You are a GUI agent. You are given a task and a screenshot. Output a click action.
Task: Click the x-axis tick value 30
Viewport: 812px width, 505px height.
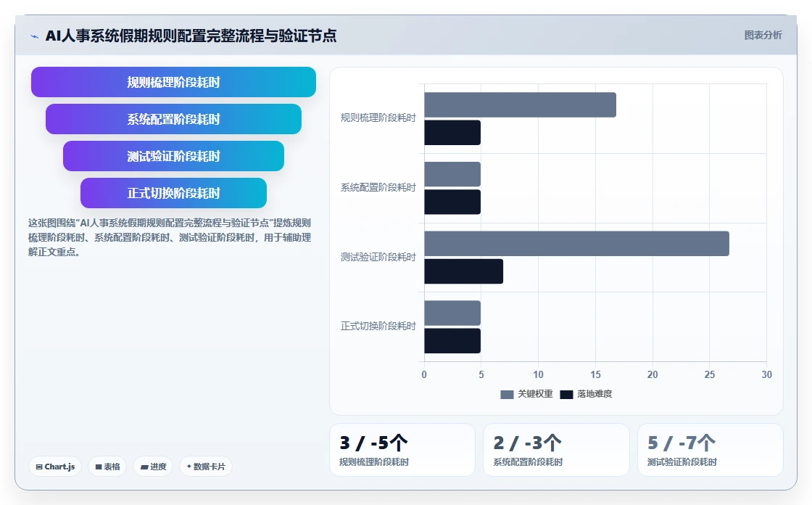766,374
